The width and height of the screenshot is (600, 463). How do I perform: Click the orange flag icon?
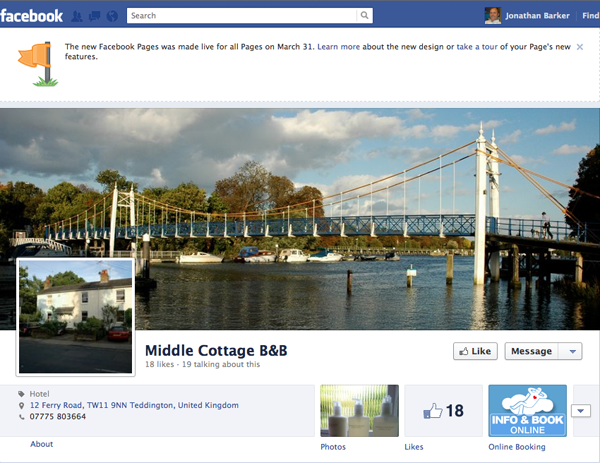point(38,64)
